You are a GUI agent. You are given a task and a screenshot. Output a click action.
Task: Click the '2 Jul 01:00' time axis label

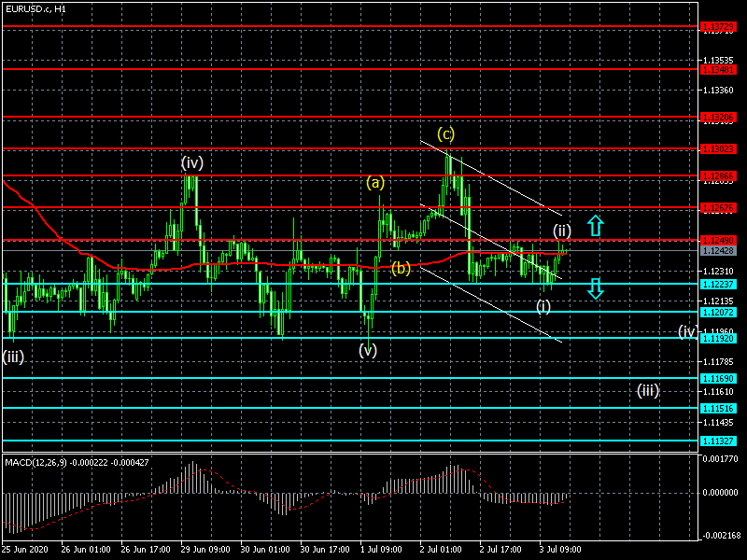[441, 549]
